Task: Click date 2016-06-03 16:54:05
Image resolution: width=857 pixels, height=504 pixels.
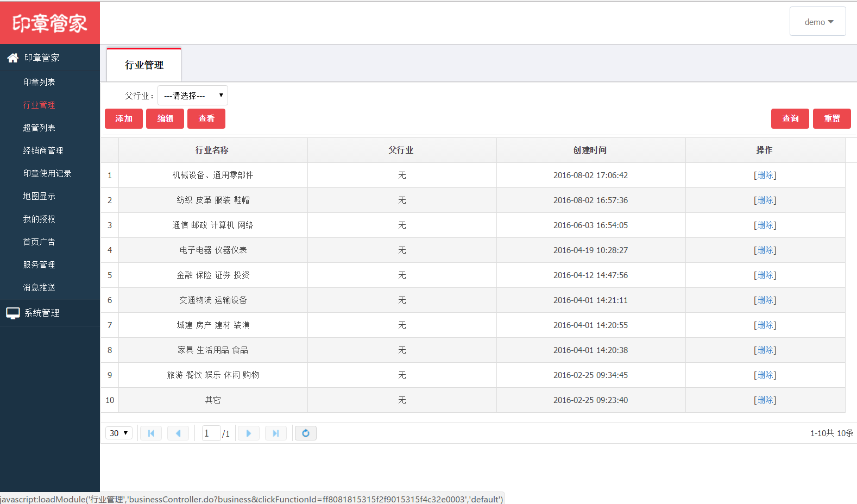Action: point(590,225)
